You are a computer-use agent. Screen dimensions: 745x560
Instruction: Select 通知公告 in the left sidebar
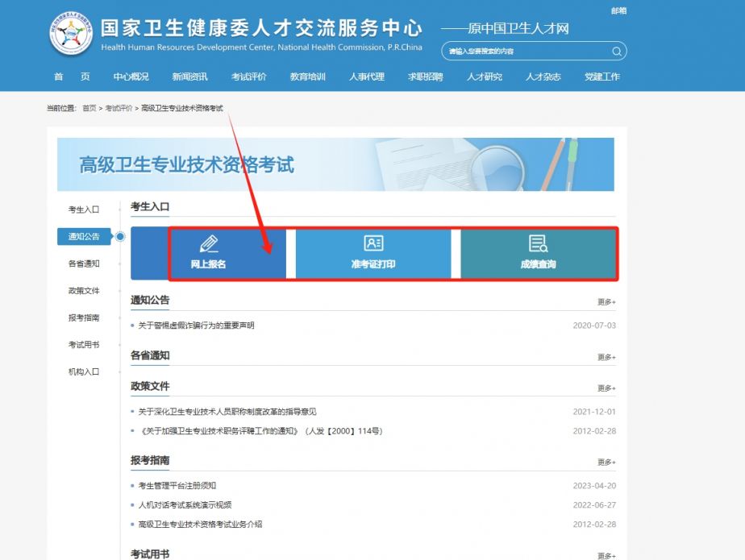point(84,237)
